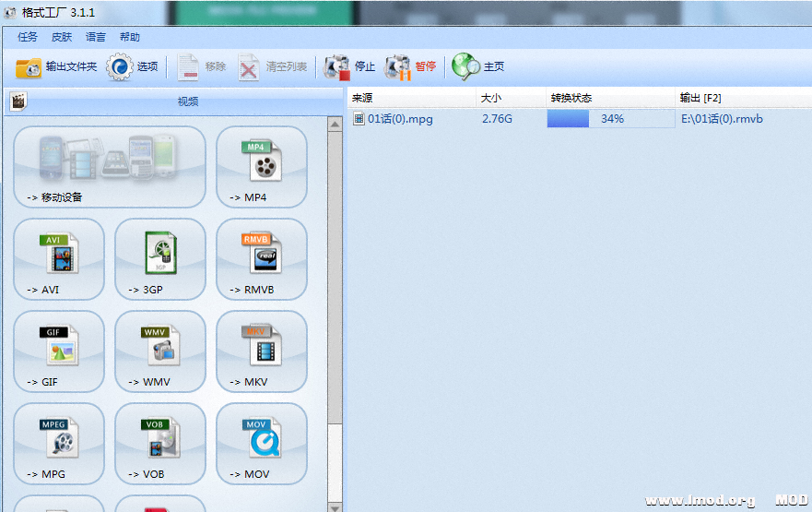812x512 pixels.
Task: Open the 皮肤 menu
Action: pos(61,37)
